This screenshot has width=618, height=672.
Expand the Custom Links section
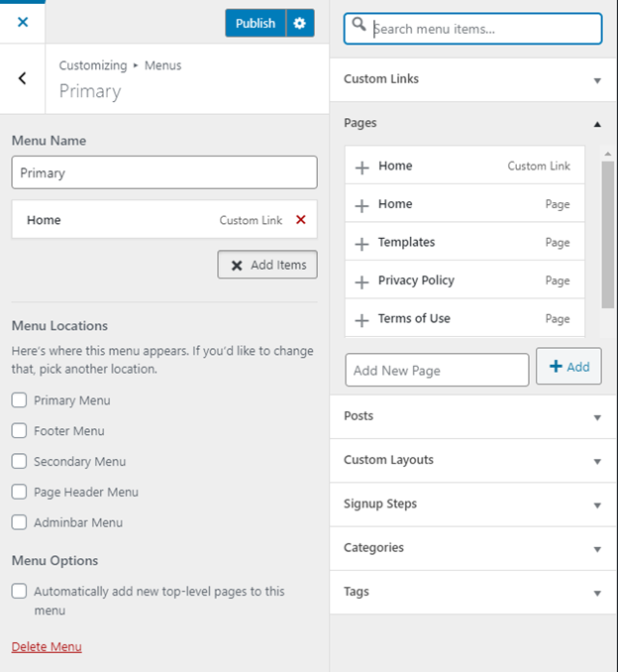[472, 79]
